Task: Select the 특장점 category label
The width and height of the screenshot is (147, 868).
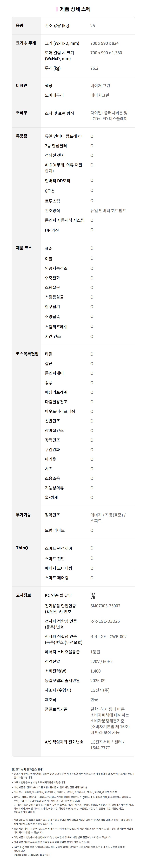Action: (22, 136)
